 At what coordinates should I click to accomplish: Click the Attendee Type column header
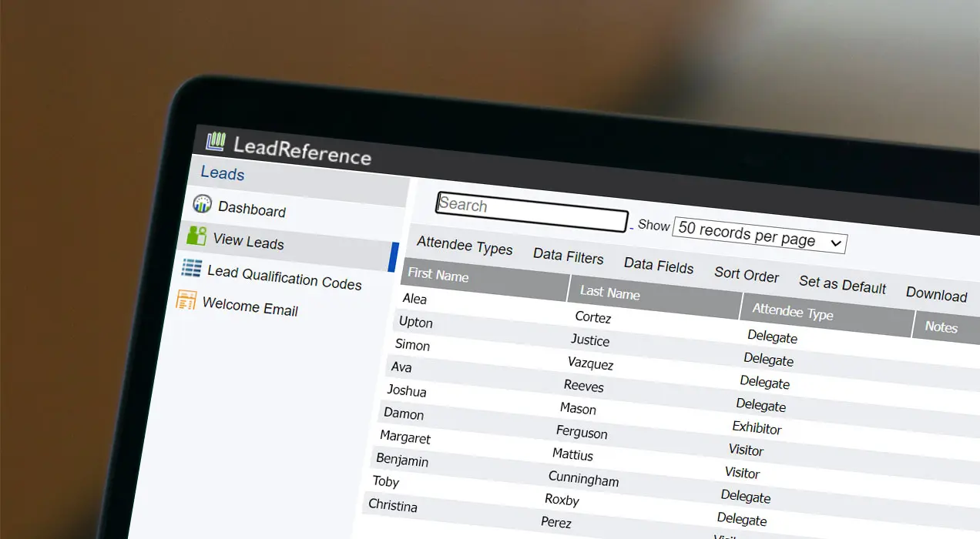(x=792, y=312)
